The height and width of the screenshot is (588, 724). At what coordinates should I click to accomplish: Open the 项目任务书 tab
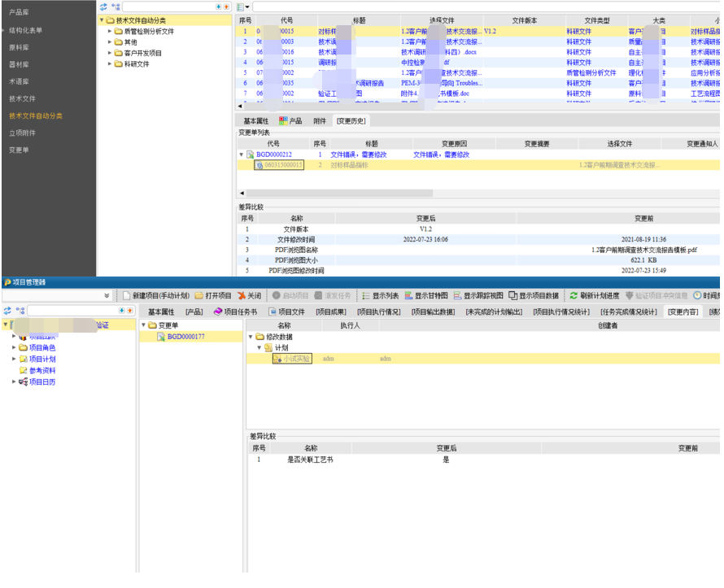[235, 311]
